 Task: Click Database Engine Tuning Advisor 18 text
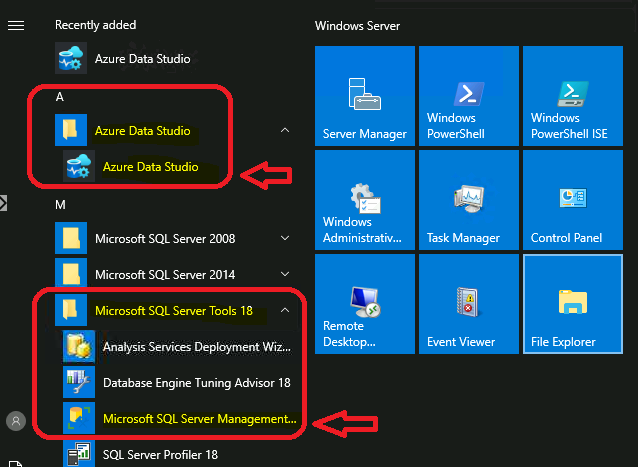(x=197, y=383)
